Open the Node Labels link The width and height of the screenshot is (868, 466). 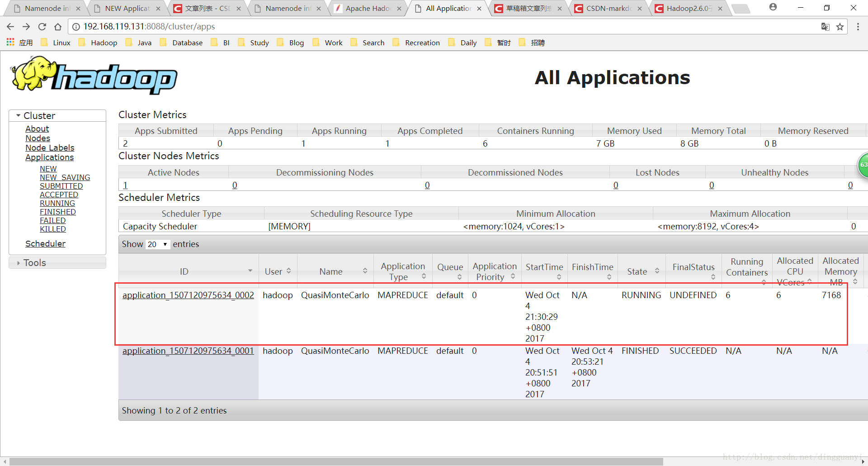50,148
